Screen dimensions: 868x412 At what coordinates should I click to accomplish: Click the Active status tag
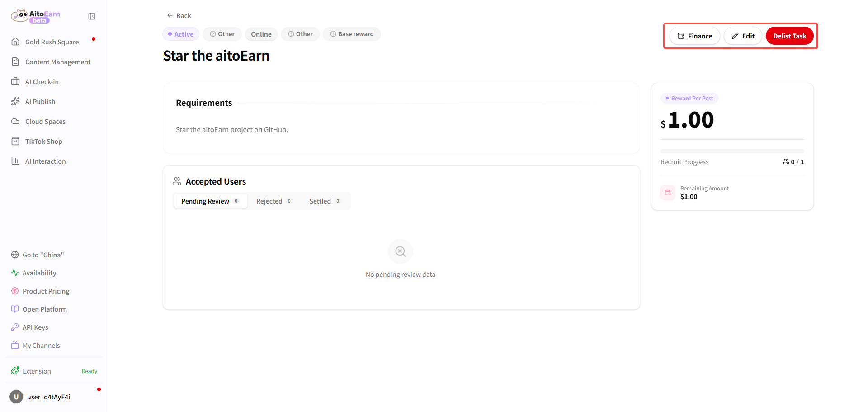coord(181,34)
